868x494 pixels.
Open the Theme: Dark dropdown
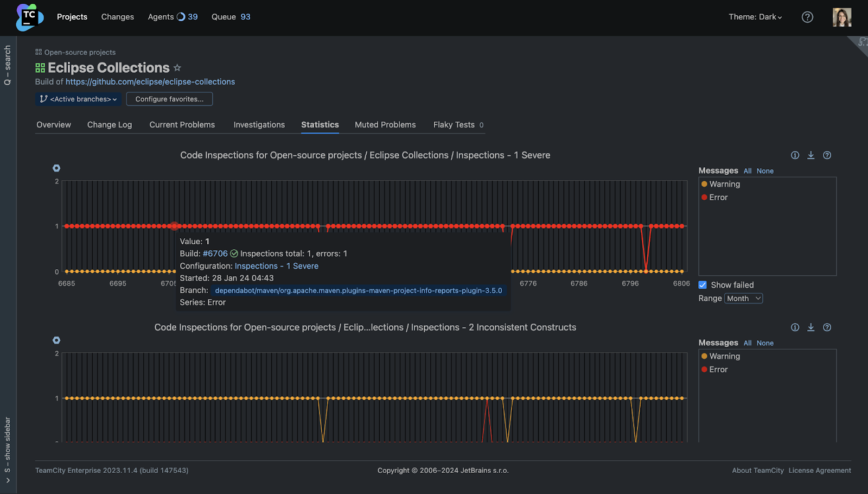point(755,17)
